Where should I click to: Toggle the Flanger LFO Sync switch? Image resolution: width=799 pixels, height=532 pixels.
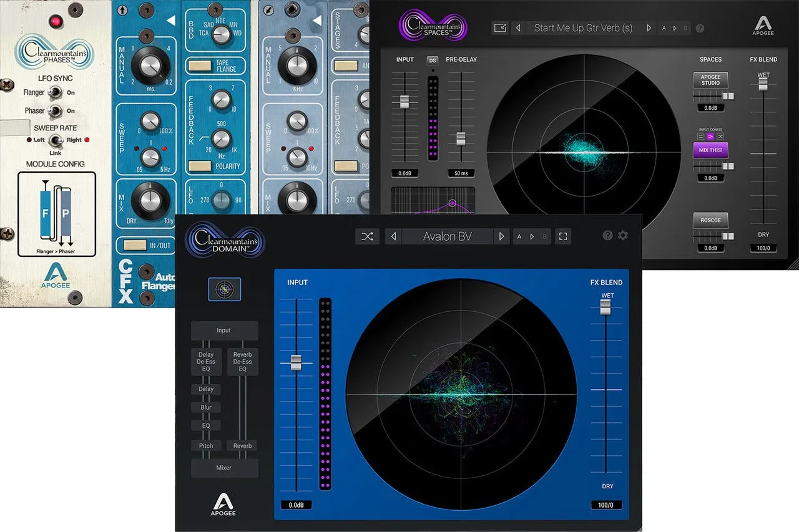click(x=56, y=93)
